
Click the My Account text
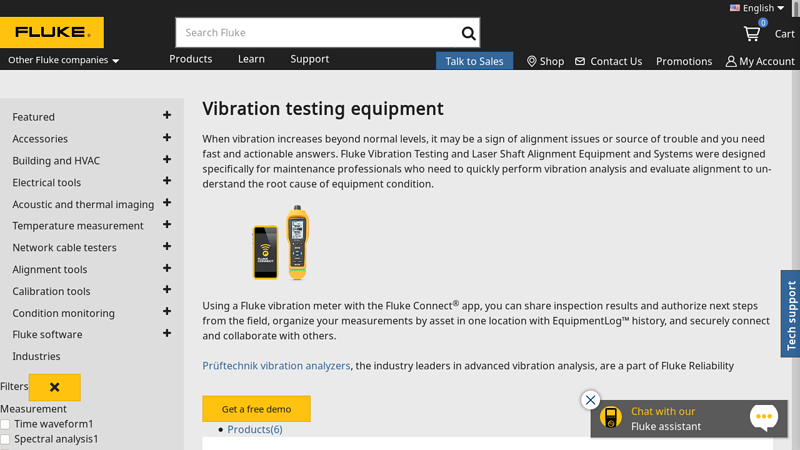767,61
